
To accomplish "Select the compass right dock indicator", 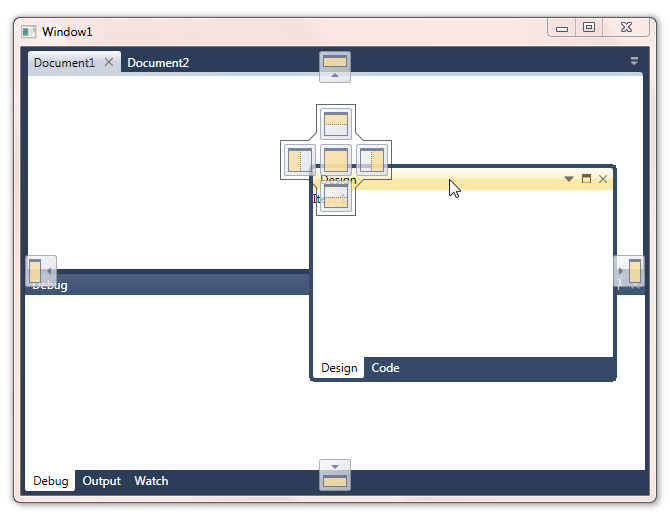I will coord(372,160).
